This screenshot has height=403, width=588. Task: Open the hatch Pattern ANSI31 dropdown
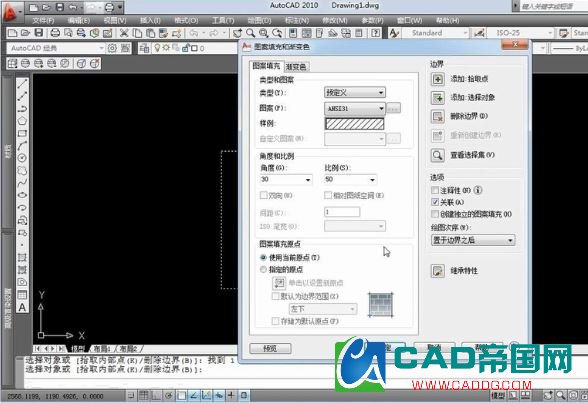pos(355,108)
